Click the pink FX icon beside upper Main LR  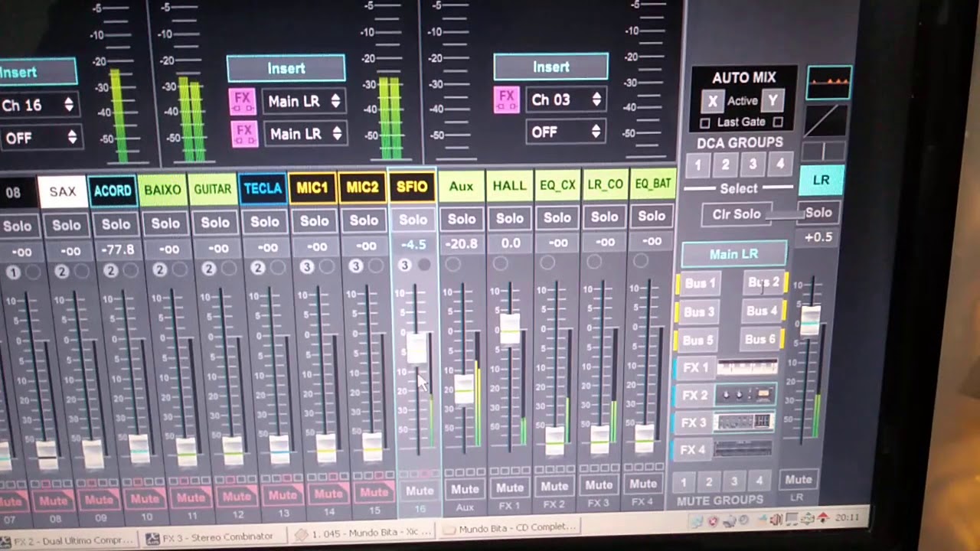(242, 101)
